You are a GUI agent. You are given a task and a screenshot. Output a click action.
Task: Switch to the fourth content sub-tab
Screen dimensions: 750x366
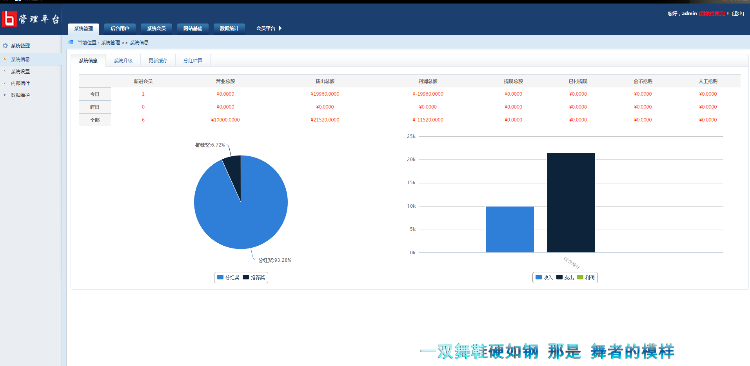coord(193,61)
